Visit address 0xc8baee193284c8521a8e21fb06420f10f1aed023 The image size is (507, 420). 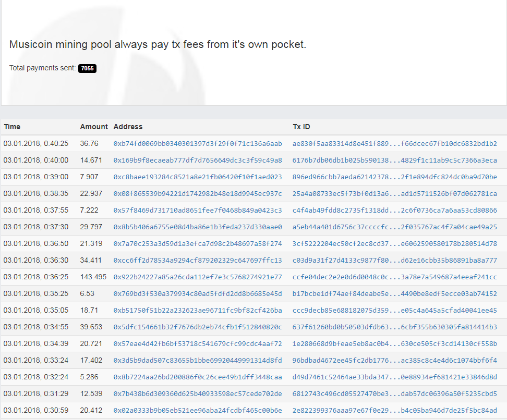click(x=197, y=177)
